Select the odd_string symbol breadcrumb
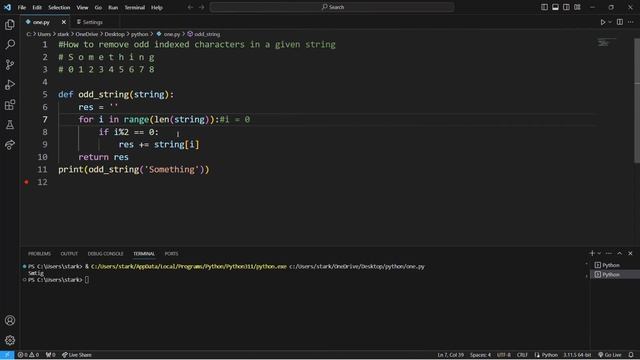 tap(204, 34)
